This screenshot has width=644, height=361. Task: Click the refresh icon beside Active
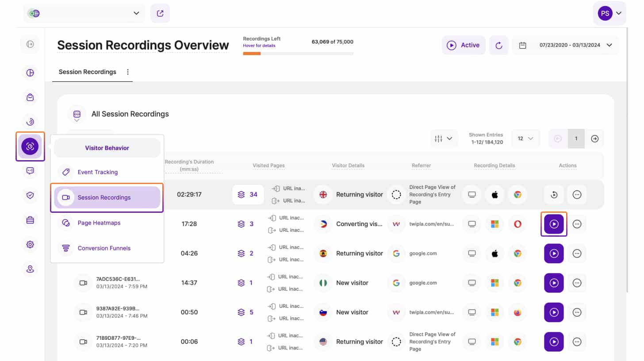click(498, 45)
